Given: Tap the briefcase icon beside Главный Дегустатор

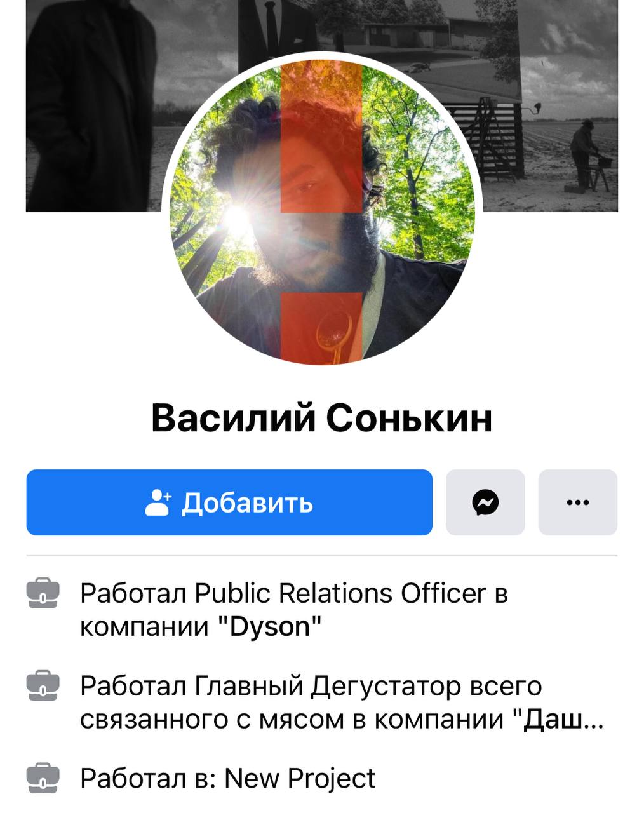Looking at the screenshot, I should [x=43, y=686].
